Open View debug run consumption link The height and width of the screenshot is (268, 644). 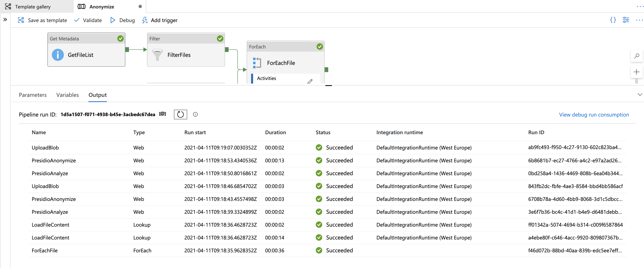click(594, 115)
